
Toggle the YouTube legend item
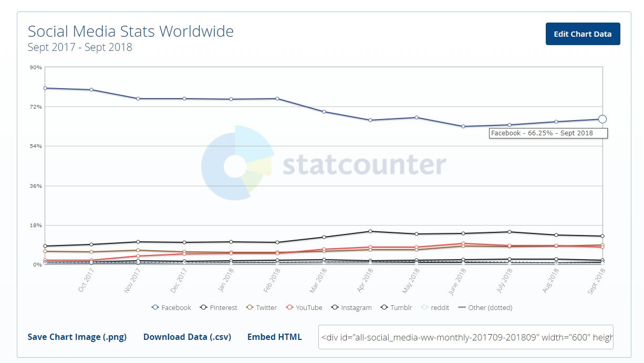coord(304,307)
